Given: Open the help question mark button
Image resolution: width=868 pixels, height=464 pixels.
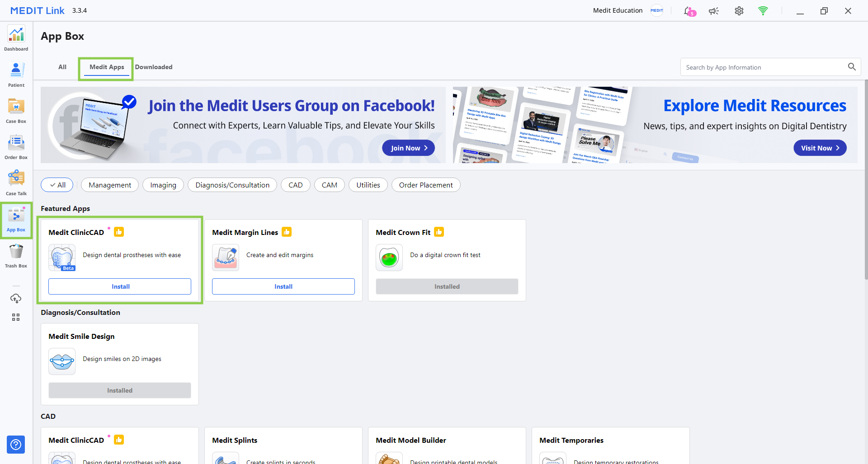Looking at the screenshot, I should [16, 445].
